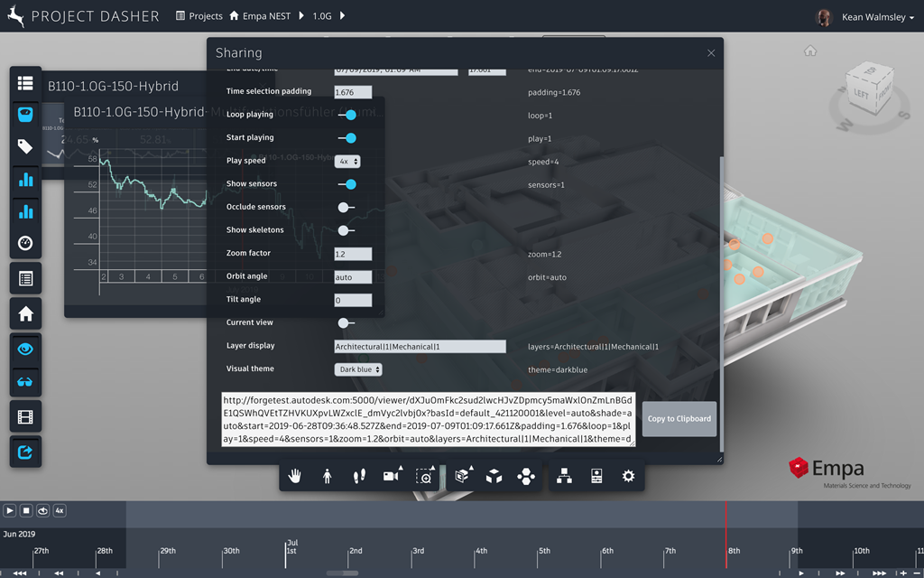Viewport: 924px width, 578px height.
Task: Open the gauge dial sidebar icon
Action: (25, 243)
